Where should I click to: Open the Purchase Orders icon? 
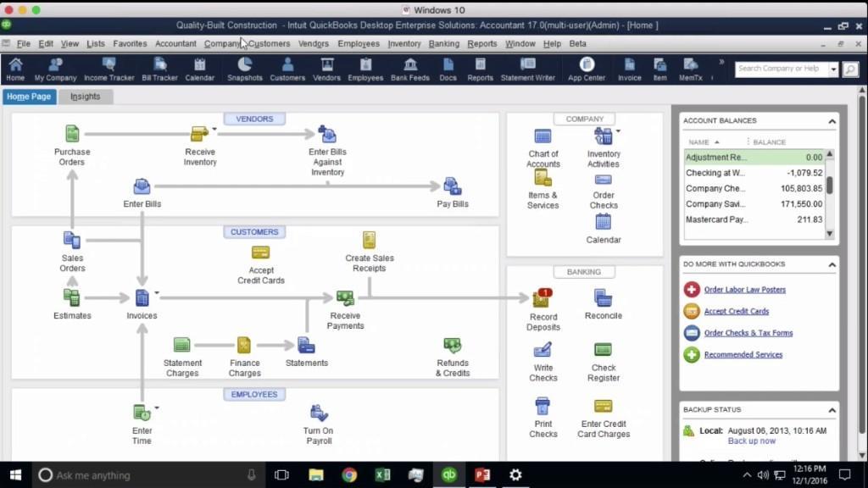[x=72, y=135]
